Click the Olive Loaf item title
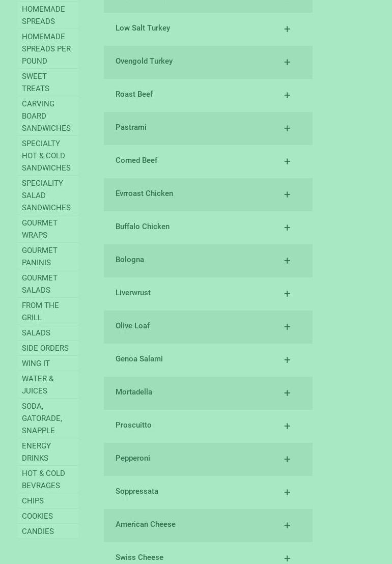392x564 pixels. (x=132, y=326)
